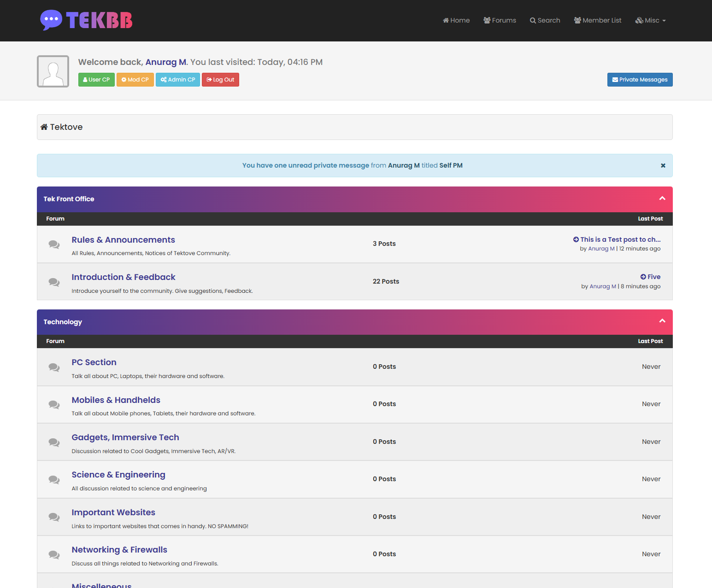
Task: Click the Science & Engineering forum chat icon
Action: pyautogui.click(x=54, y=480)
